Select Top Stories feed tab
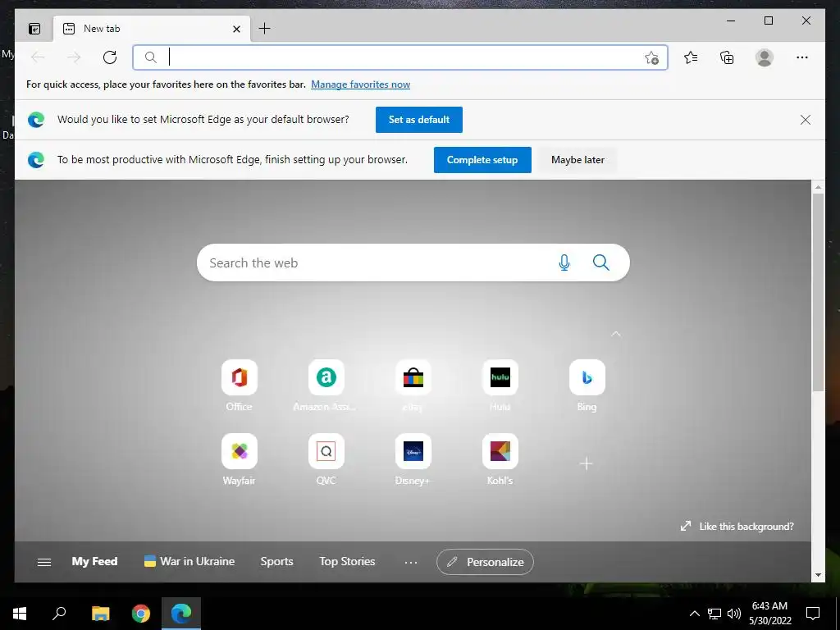Screen dimensions: 840x630 click(x=347, y=561)
